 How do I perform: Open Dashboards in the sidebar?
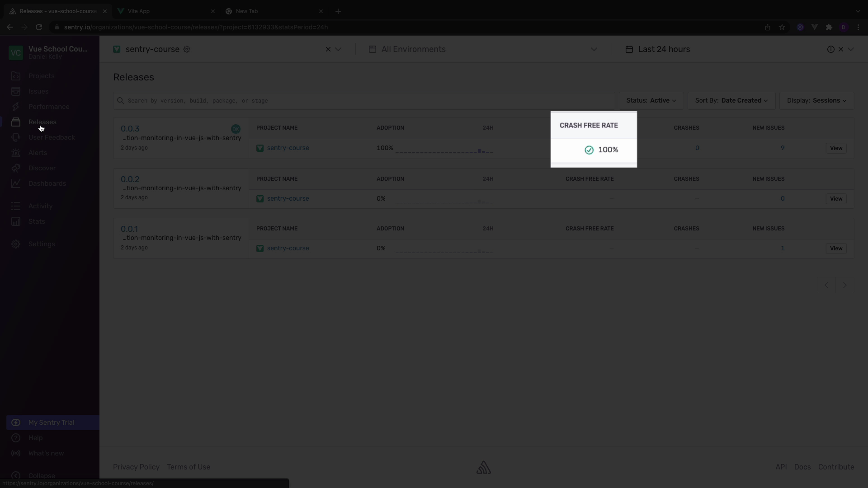coord(47,183)
